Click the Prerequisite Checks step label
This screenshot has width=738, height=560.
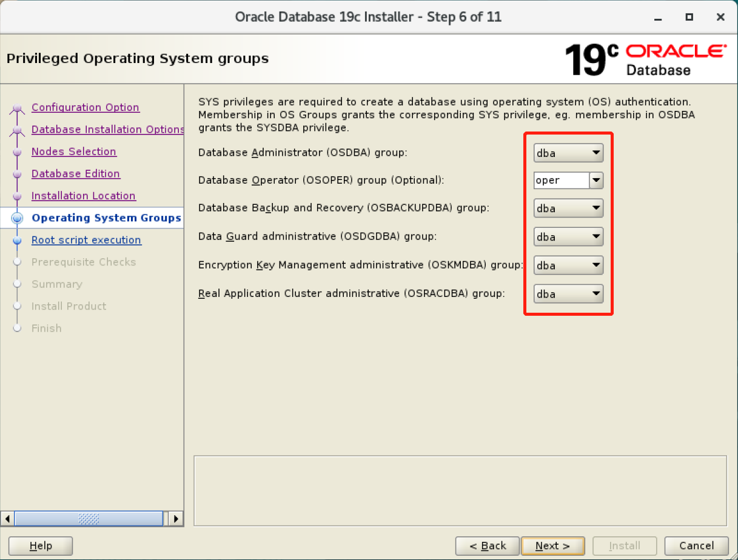point(84,262)
